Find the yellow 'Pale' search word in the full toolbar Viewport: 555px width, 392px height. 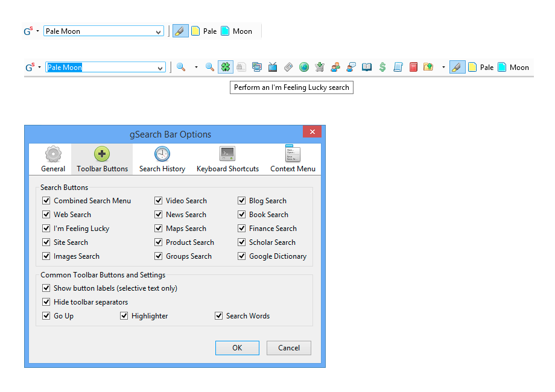[481, 67]
